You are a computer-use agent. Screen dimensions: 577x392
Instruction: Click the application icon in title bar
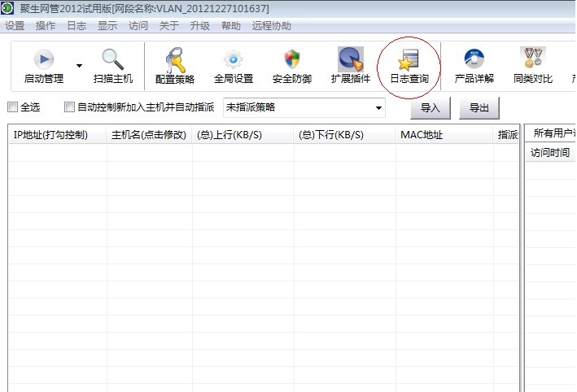pos(7,8)
